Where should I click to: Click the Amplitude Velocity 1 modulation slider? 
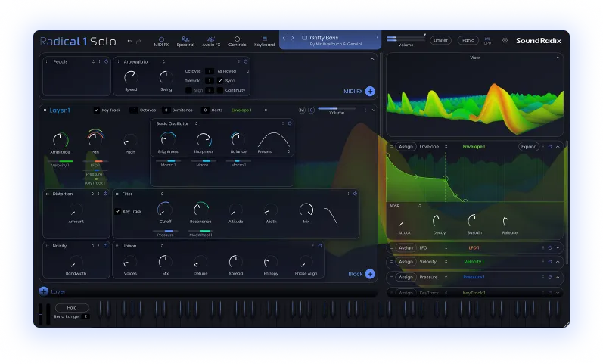(x=61, y=161)
